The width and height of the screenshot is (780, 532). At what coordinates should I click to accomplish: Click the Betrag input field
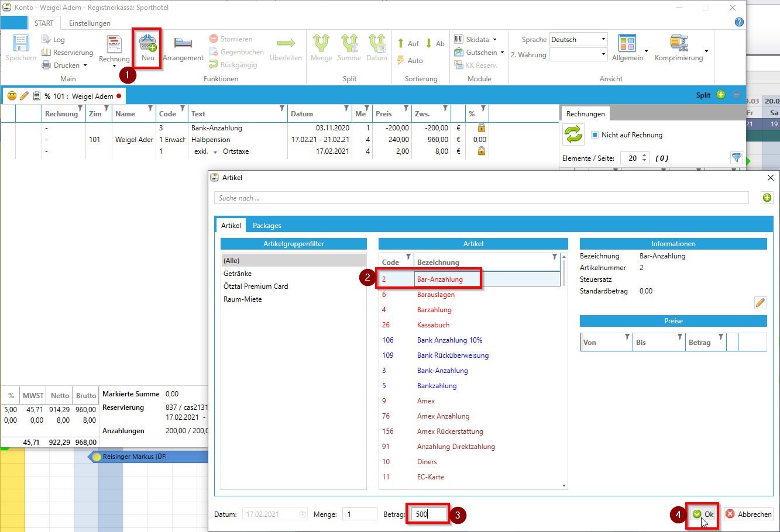[x=429, y=514]
